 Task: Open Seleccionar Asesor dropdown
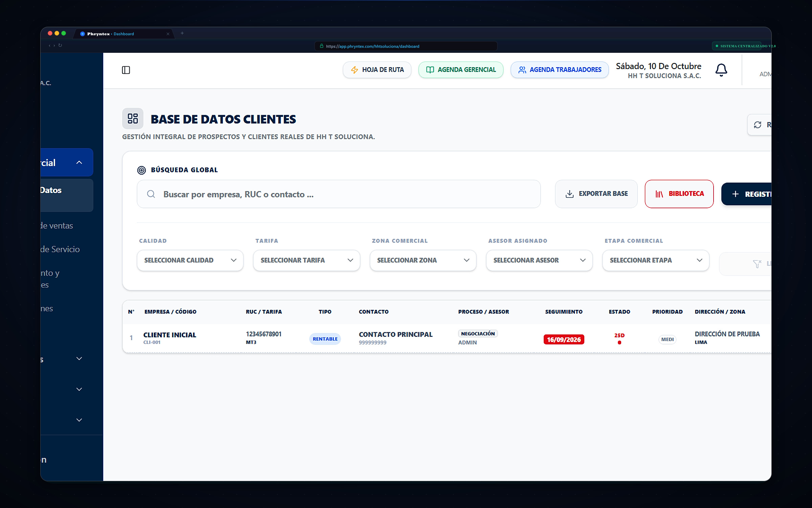[539, 260]
